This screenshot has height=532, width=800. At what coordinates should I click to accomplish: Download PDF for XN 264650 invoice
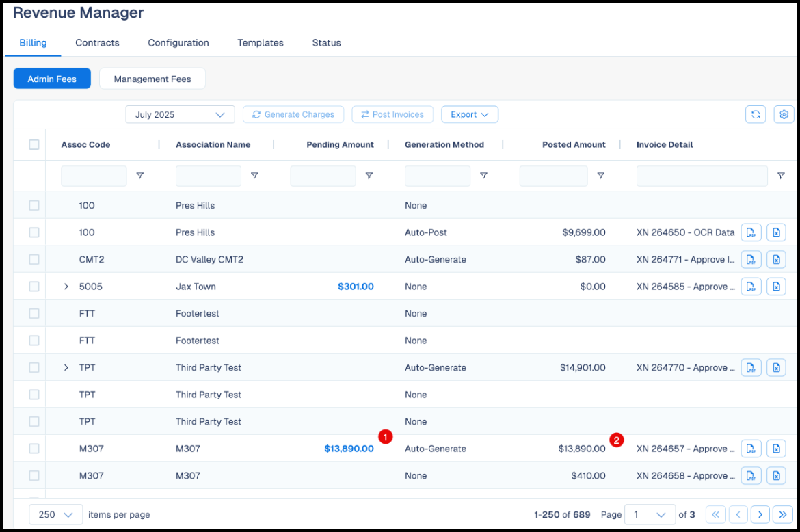pyautogui.click(x=751, y=232)
